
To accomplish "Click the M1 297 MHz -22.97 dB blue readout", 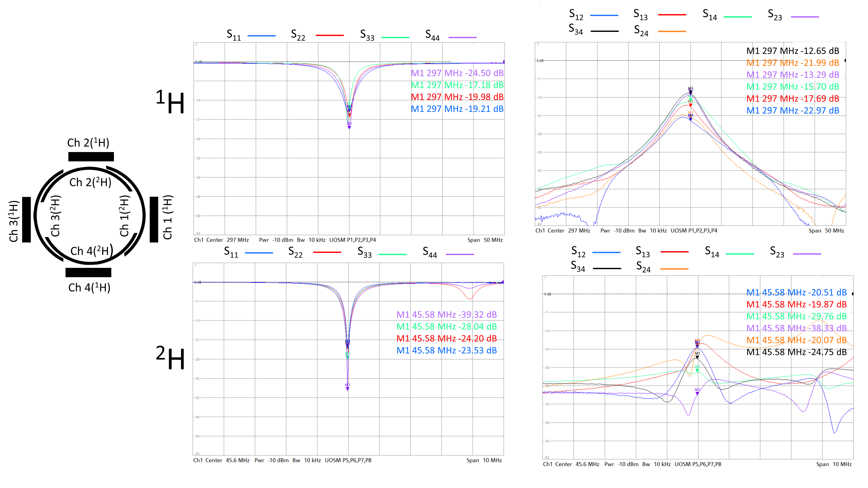I will pyautogui.click(x=792, y=110).
